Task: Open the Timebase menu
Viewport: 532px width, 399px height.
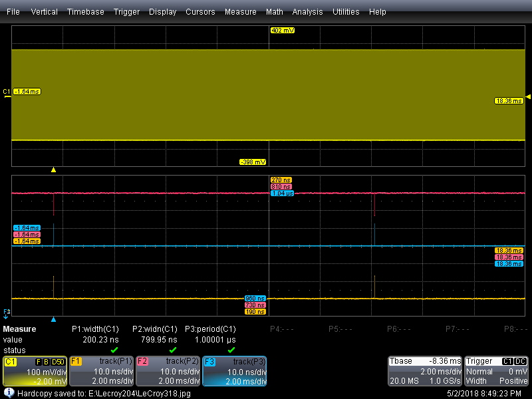Action: tap(85, 12)
